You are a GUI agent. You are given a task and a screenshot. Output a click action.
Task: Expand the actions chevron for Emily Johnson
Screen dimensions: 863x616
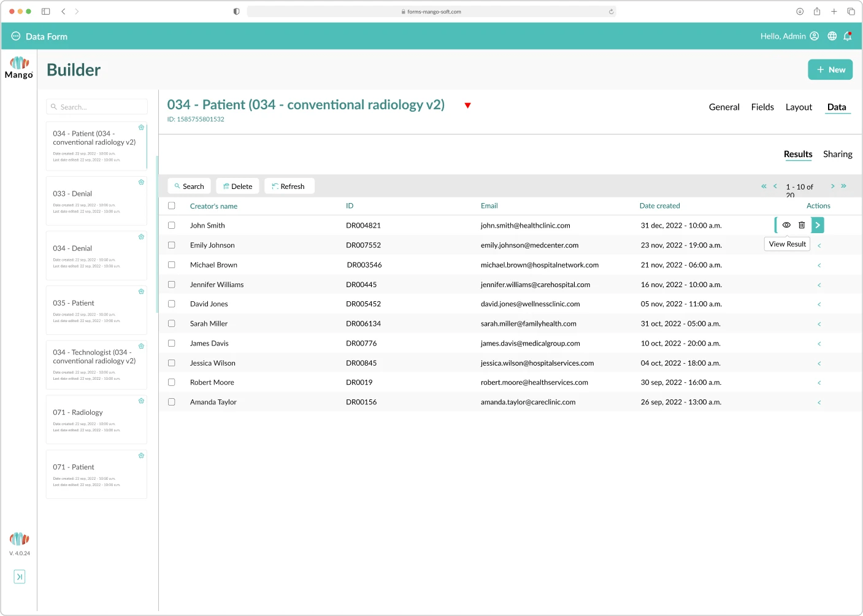click(x=819, y=245)
